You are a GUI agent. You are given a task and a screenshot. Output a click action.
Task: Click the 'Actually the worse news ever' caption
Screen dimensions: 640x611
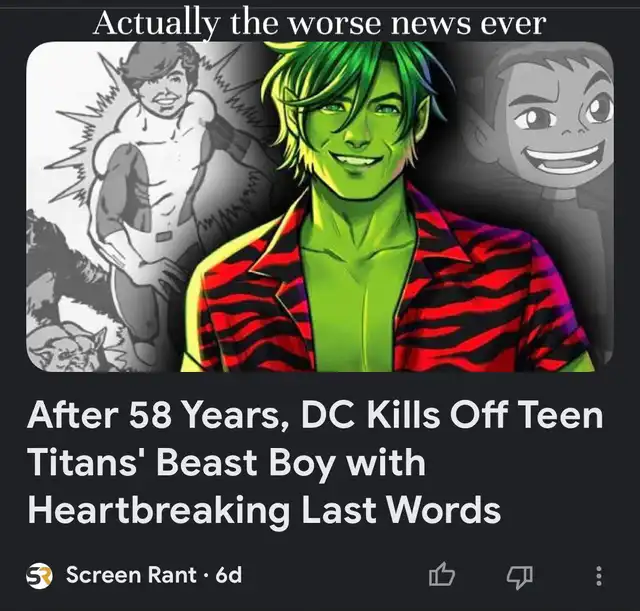tap(319, 23)
